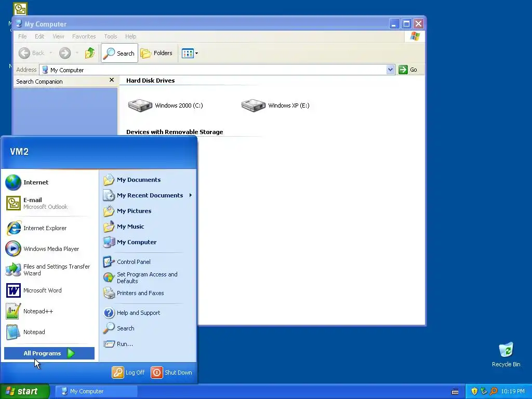
Task: Select My Computer taskbar button
Action: pos(96,391)
